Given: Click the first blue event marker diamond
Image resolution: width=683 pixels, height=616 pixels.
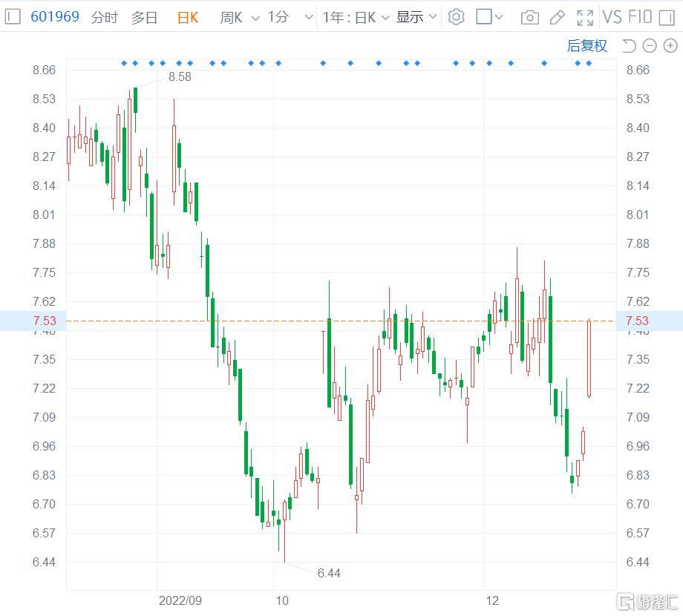Looking at the screenshot, I should (124, 64).
